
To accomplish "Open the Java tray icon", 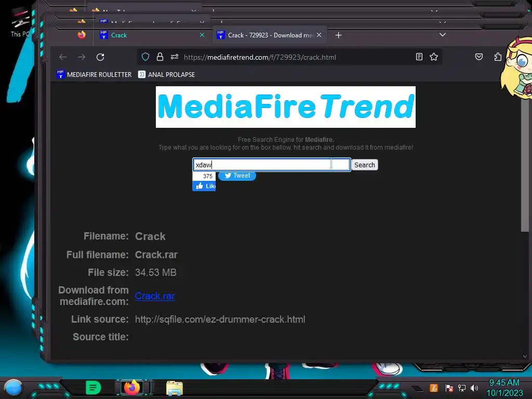I will [x=433, y=388].
